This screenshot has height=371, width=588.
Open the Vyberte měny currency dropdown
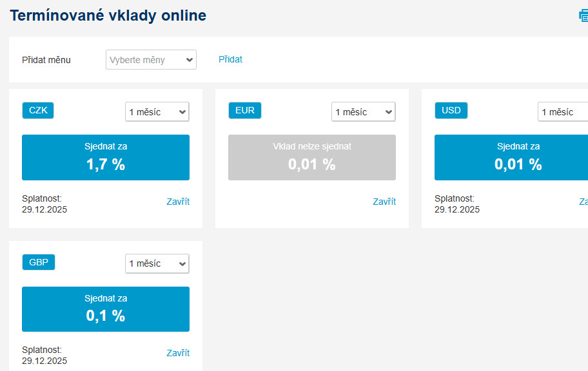(151, 60)
